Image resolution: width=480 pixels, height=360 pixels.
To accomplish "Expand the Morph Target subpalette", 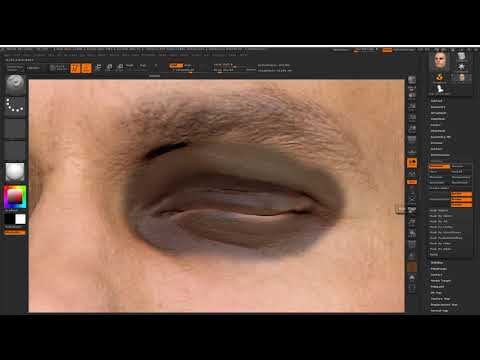I will pyautogui.click(x=441, y=281).
